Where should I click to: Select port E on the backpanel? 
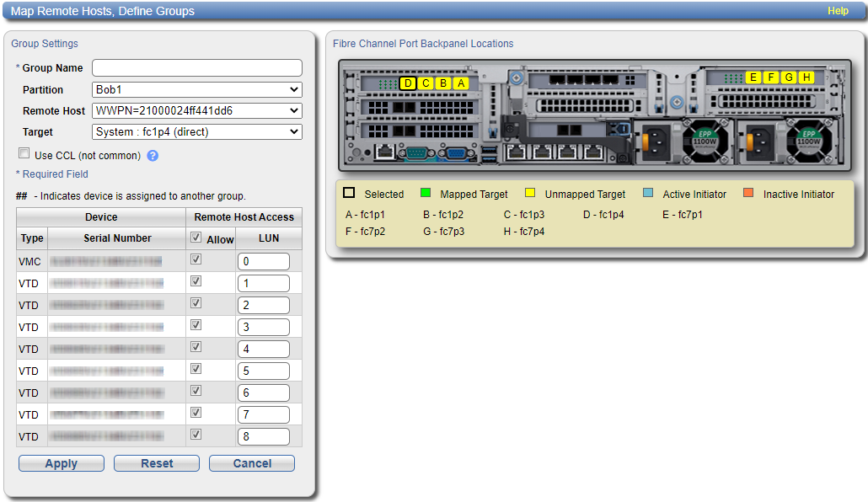pos(753,77)
